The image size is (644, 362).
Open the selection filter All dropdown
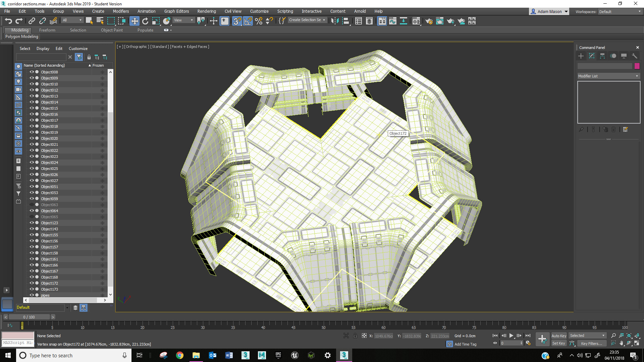tap(72, 20)
